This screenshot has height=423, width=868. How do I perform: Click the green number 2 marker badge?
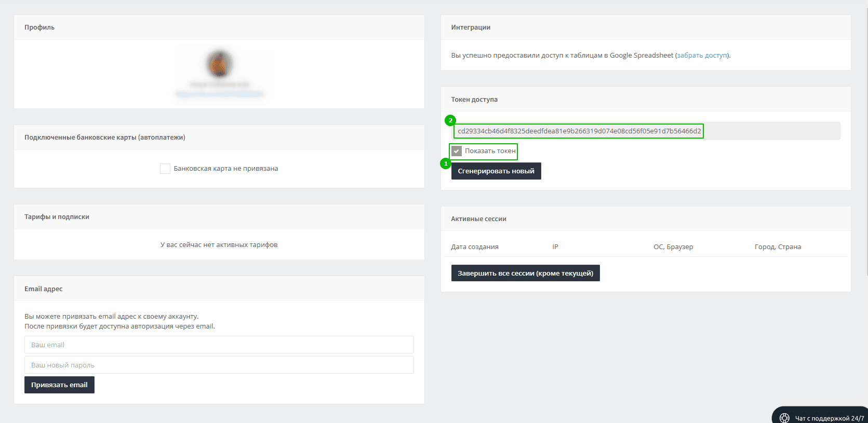tap(450, 120)
